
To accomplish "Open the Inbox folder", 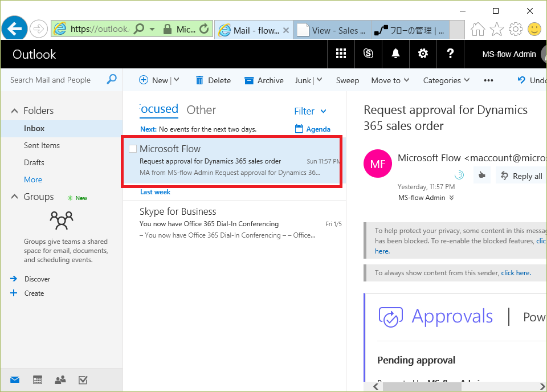I will (x=62, y=128).
